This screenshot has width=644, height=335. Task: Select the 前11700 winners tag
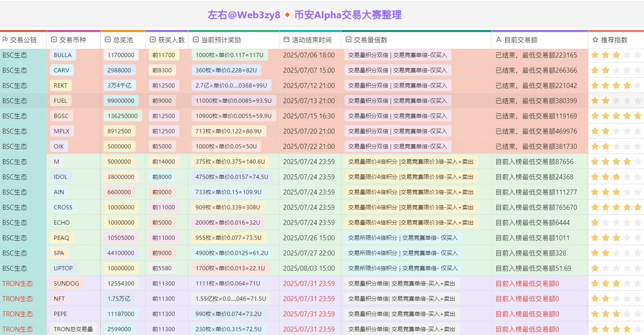pos(163,55)
